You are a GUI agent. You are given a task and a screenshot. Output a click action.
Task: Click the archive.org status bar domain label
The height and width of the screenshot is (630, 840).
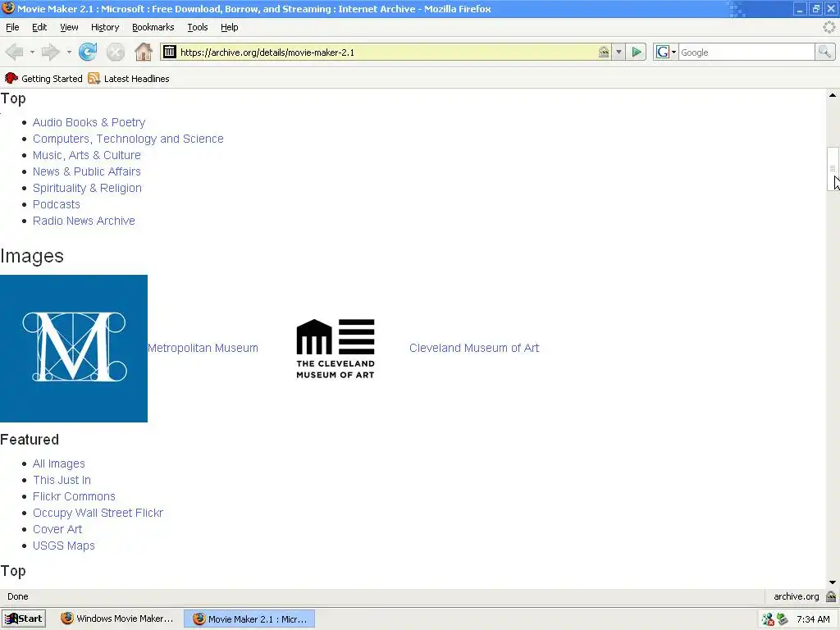796,596
